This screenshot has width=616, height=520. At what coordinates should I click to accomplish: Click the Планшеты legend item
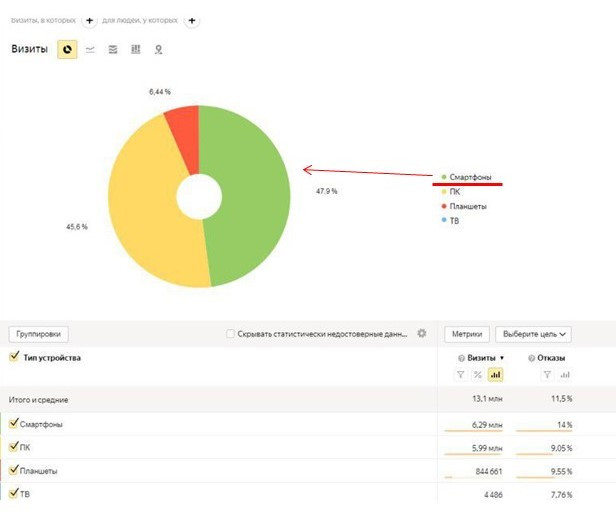point(464,206)
